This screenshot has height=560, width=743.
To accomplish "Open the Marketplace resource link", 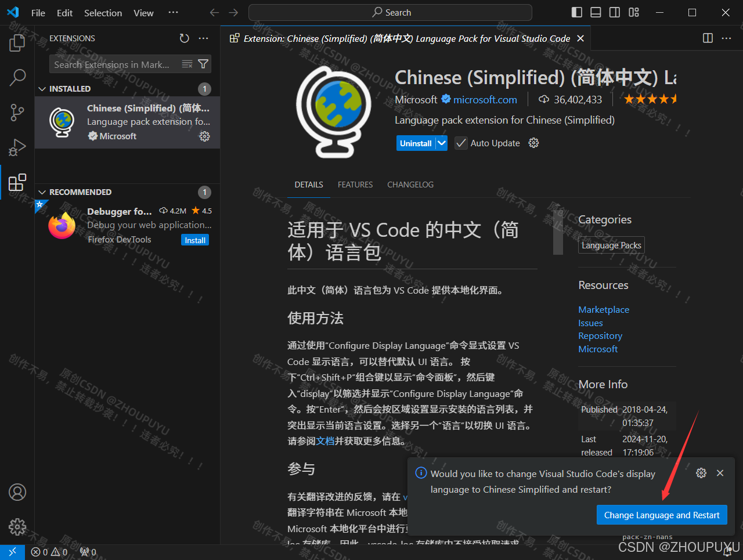I will pos(604,310).
